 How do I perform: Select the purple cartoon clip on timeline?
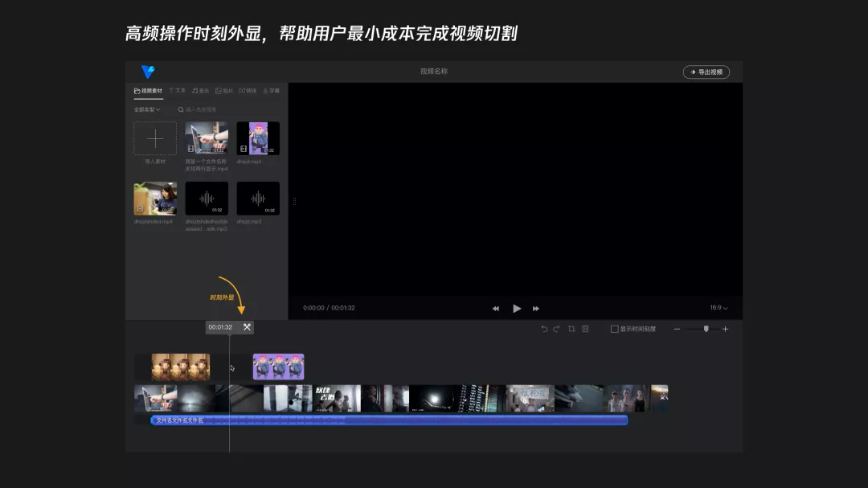tap(278, 367)
